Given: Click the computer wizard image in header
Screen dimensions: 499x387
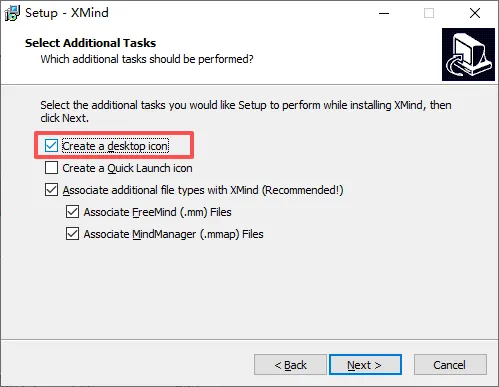Looking at the screenshot, I should click(x=468, y=54).
